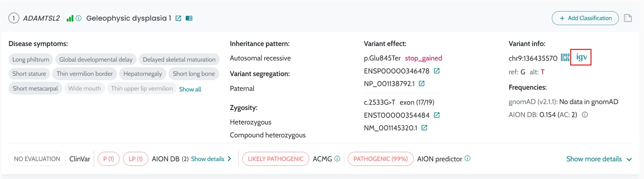Select the Hepatomegaly symptom tag
Viewport: 644px width, 179px height.
pos(143,74)
